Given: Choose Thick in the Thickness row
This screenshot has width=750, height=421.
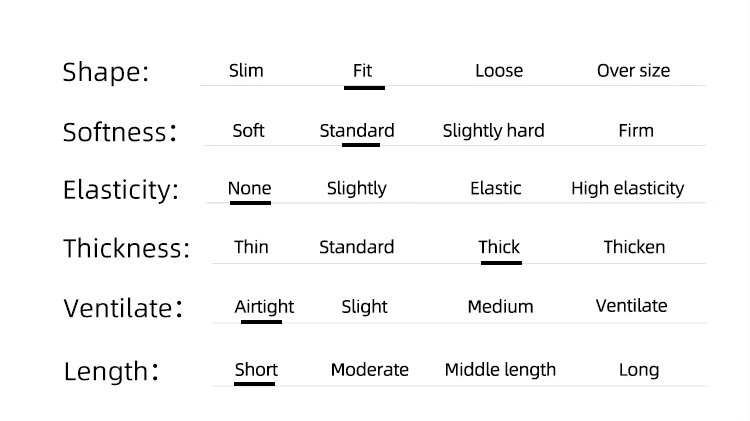Looking at the screenshot, I should (499, 247).
